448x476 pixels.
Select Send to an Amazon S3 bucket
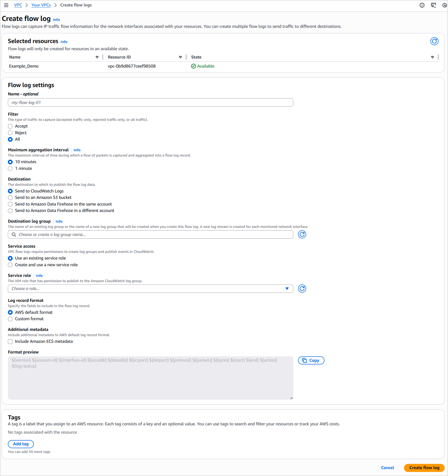coord(10,198)
